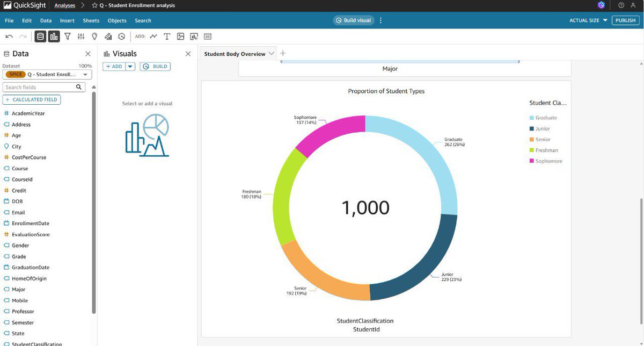Open the Insights lightbulb icon
644x346 pixels.
point(94,36)
